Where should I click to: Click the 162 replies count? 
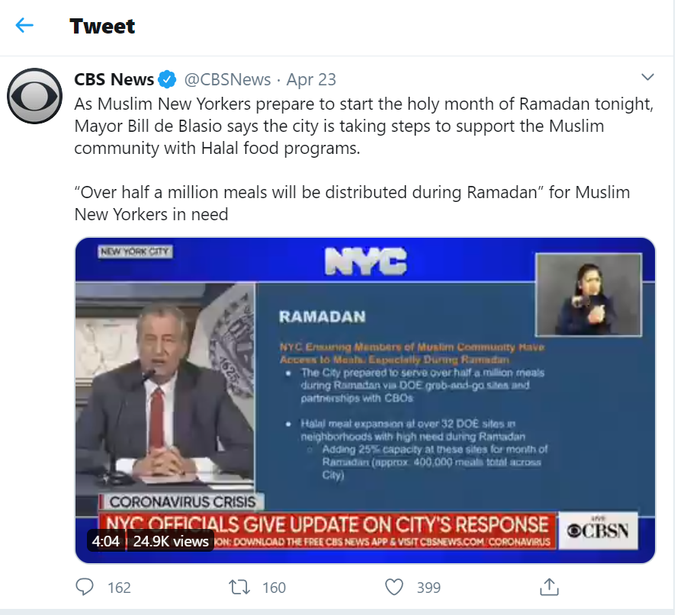(x=119, y=588)
